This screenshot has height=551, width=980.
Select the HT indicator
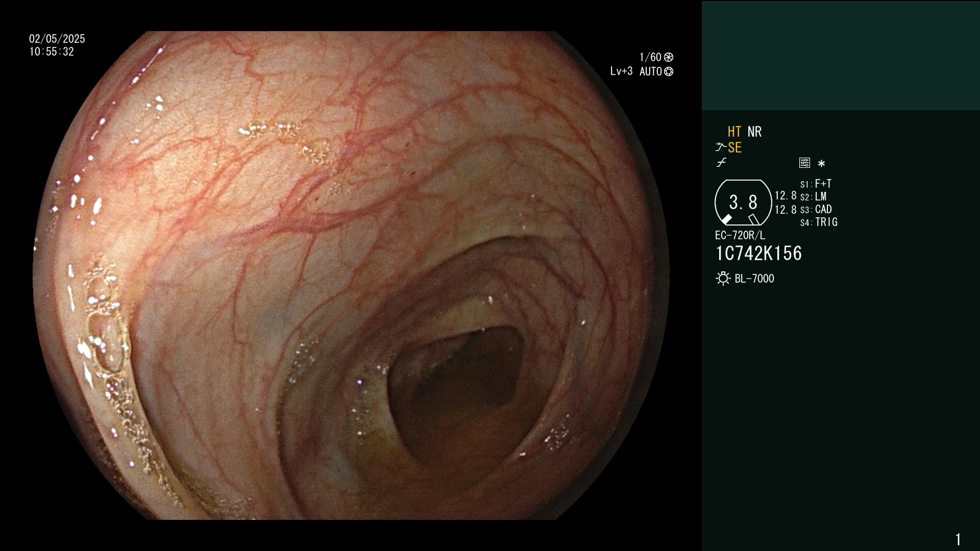point(734,132)
